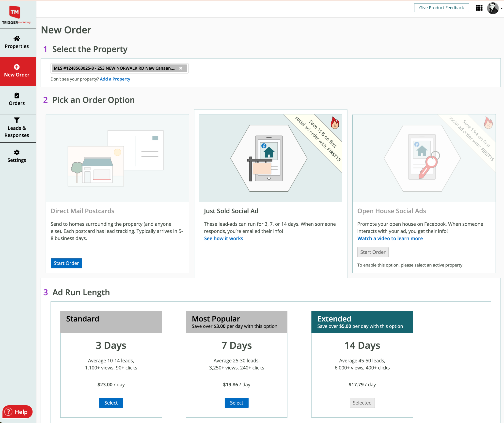Select the 7 Days Most Popular plan
Viewport: 504px width, 423px height.
click(236, 403)
